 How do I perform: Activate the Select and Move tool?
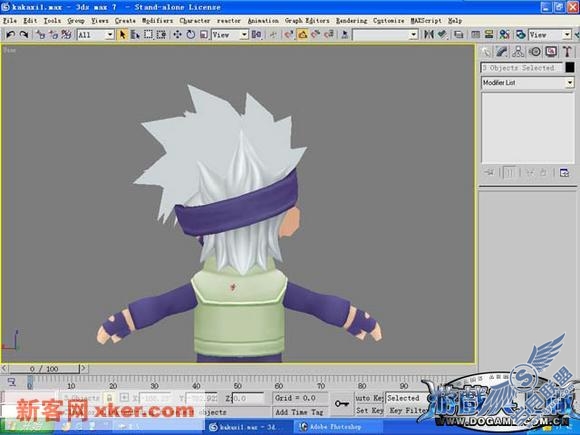(x=177, y=35)
